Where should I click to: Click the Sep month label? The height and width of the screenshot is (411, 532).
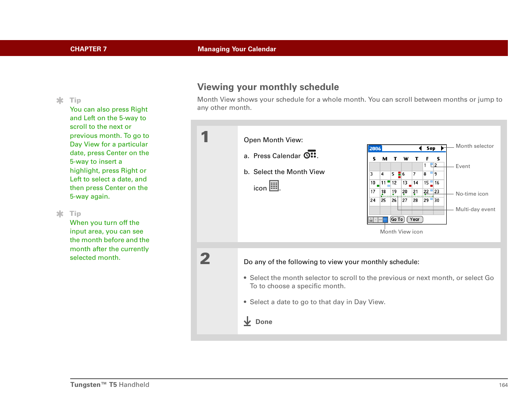(431, 148)
